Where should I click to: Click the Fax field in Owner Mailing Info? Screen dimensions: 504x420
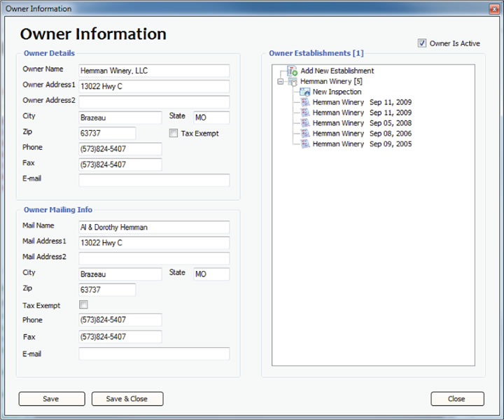120,337
